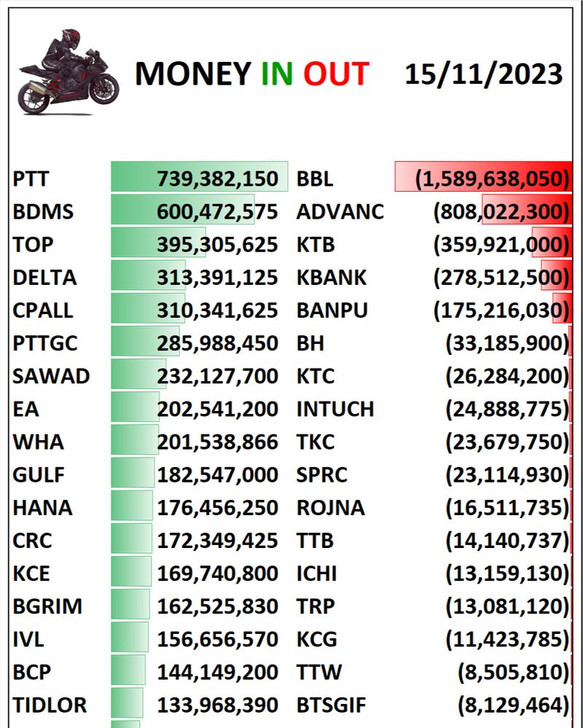Click the BTSGIF stock symbol
Screen dimensions: 583x728
[x=331, y=705]
